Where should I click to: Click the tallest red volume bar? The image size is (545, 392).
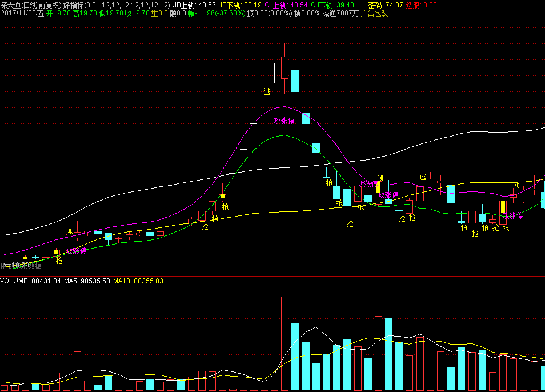point(284,343)
